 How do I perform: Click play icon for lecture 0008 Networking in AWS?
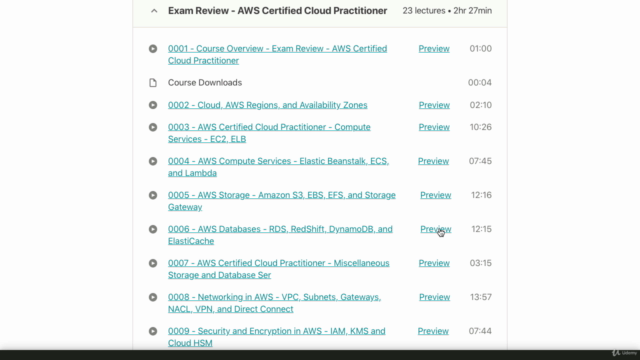[153, 297]
